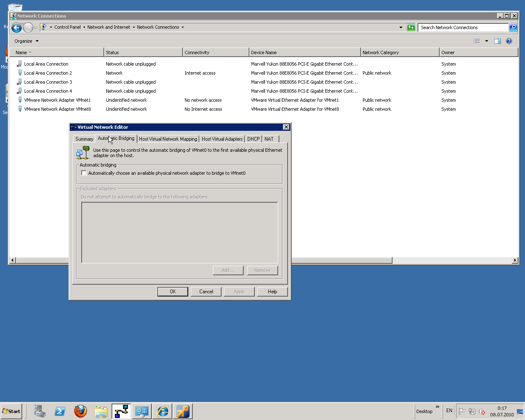This screenshot has height=420, width=525.
Task: Switch to the Summary tab
Action: coord(84,139)
